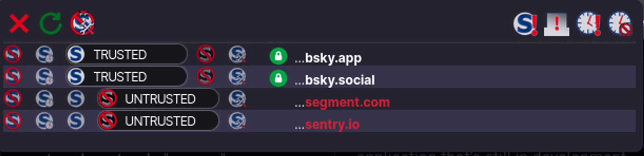Select the TRUSTED preset for bsky.app

pyautogui.click(x=126, y=54)
